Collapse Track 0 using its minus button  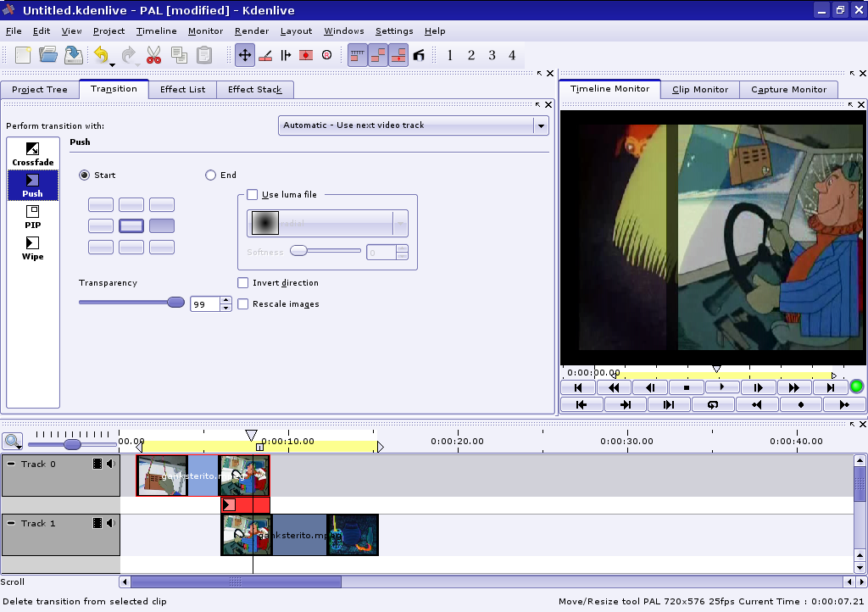point(11,464)
